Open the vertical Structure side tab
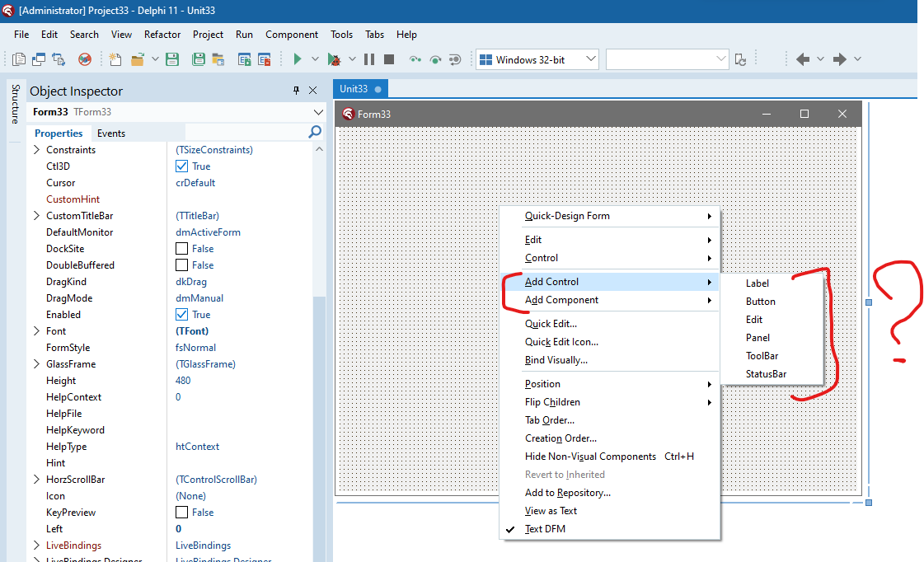This screenshot has height=562, width=924. pyautogui.click(x=14, y=104)
